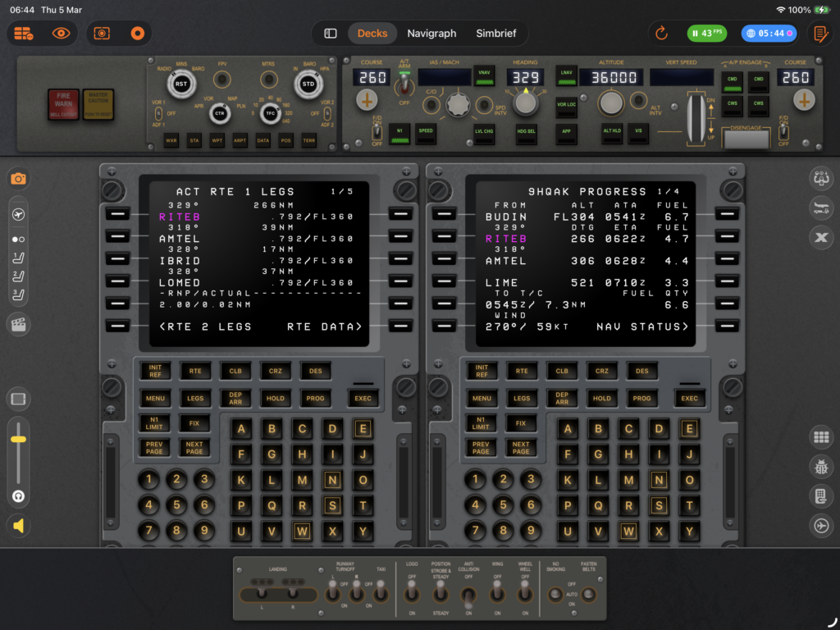The height and width of the screenshot is (630, 840).
Task: Flip the Taxi light switch
Action: [x=381, y=592]
